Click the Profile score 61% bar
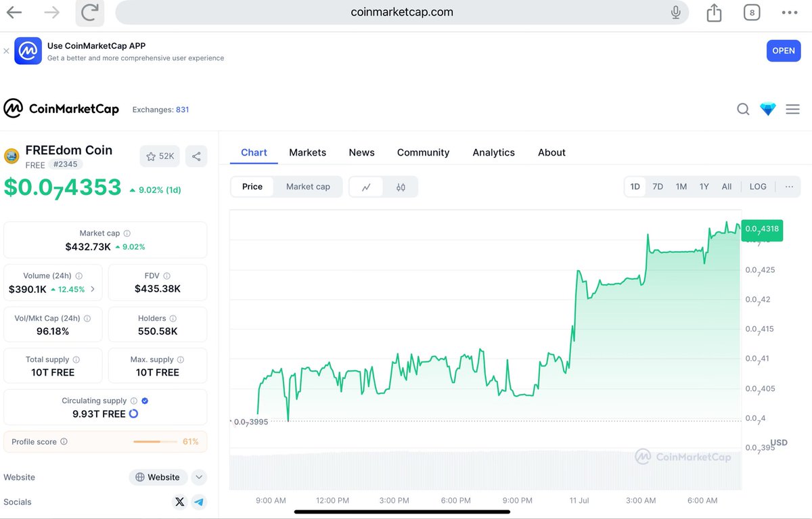This screenshot has width=812, height=519. coord(156,442)
